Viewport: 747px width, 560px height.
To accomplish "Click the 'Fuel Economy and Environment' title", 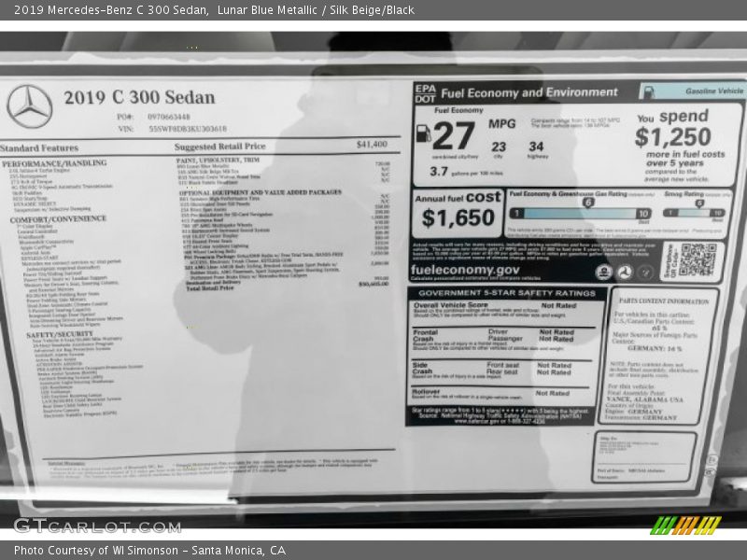I will coord(529,92).
